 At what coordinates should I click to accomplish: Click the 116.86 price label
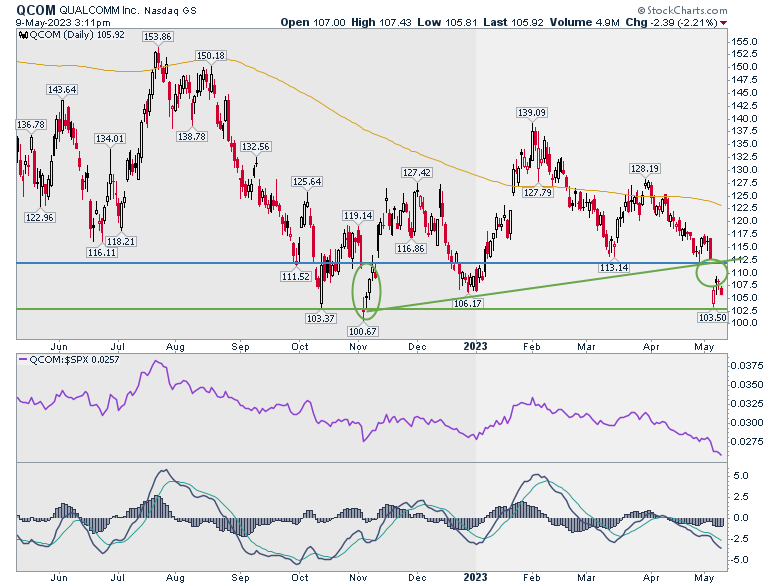tap(410, 248)
